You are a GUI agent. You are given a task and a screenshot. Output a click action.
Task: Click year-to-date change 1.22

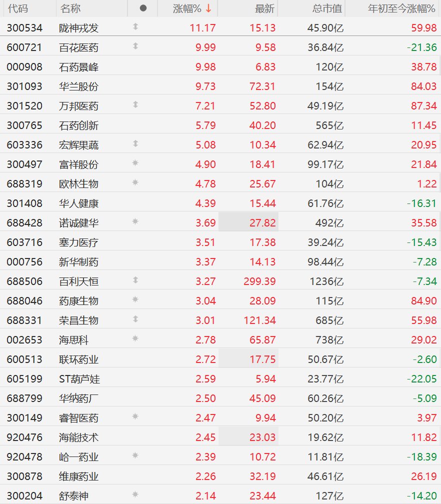[x=427, y=184]
